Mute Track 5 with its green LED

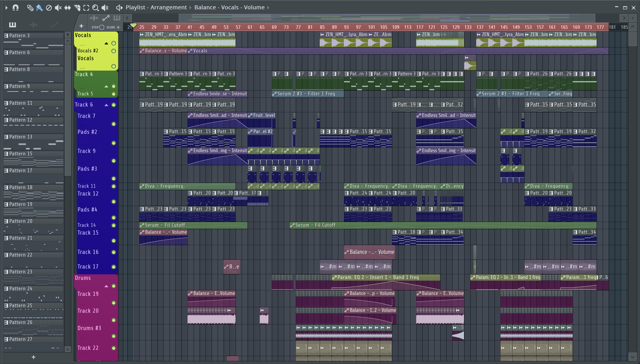pyautogui.click(x=114, y=94)
